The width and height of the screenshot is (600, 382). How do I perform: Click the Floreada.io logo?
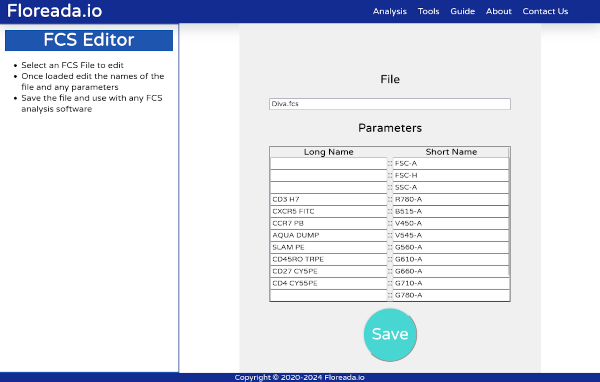(x=54, y=11)
